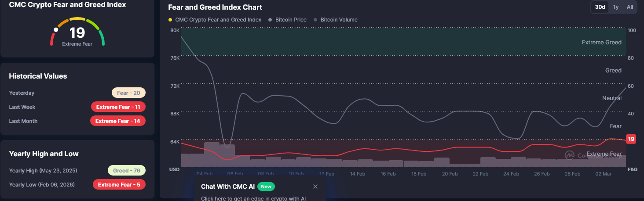This screenshot has height=201, width=644.
Task: Click the gauge showing 19 Extreme Fear
Action: click(x=77, y=32)
